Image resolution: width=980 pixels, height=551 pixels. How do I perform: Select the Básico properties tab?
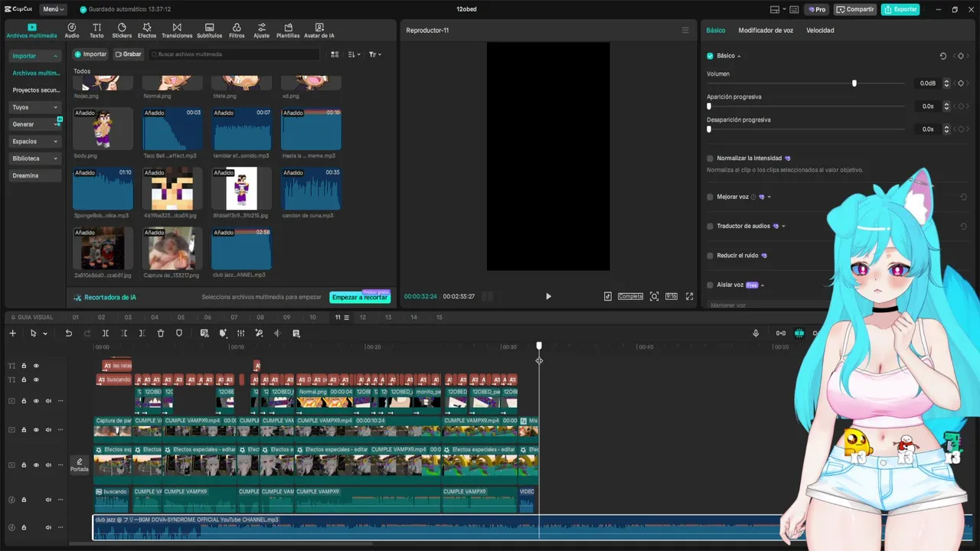click(x=716, y=31)
